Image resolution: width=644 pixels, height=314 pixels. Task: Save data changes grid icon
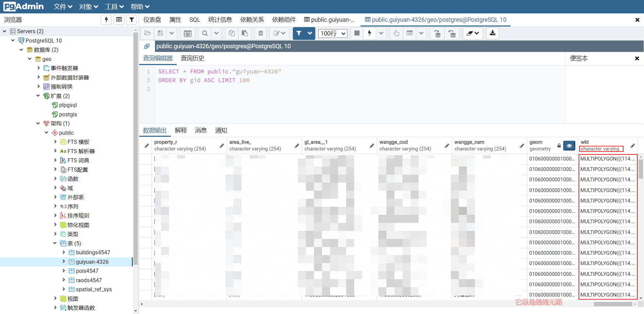[188, 33]
